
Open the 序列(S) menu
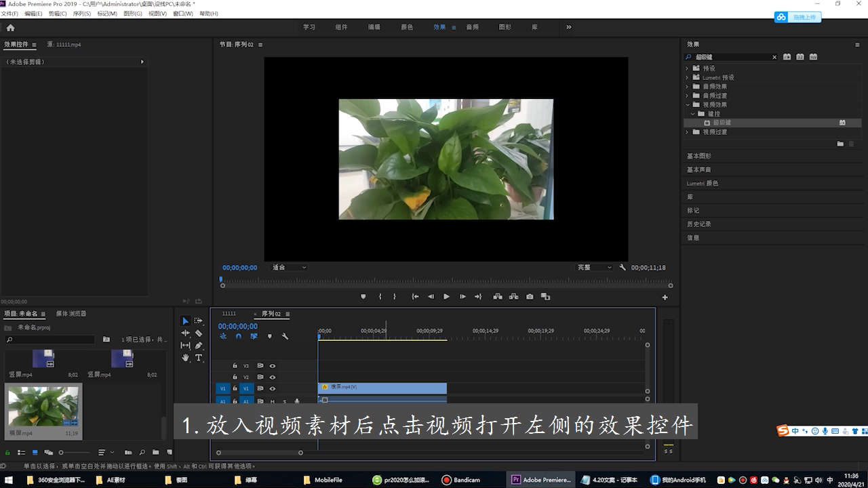tap(81, 14)
